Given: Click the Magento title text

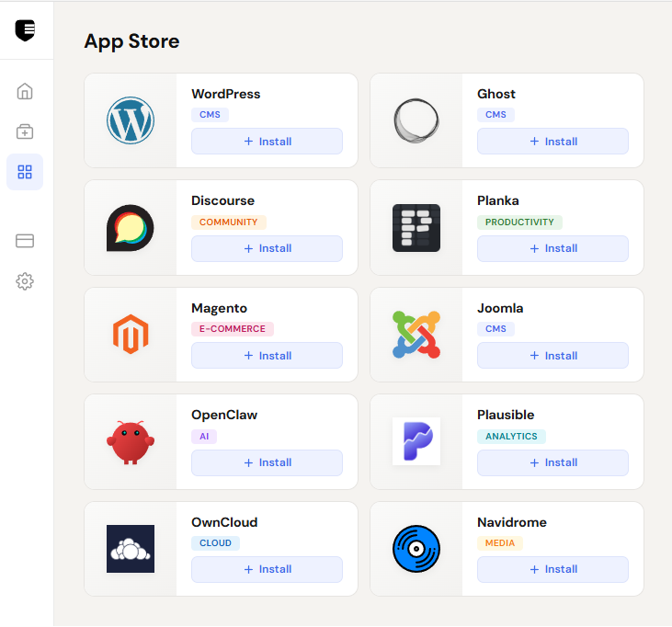Looking at the screenshot, I should click(x=220, y=308).
